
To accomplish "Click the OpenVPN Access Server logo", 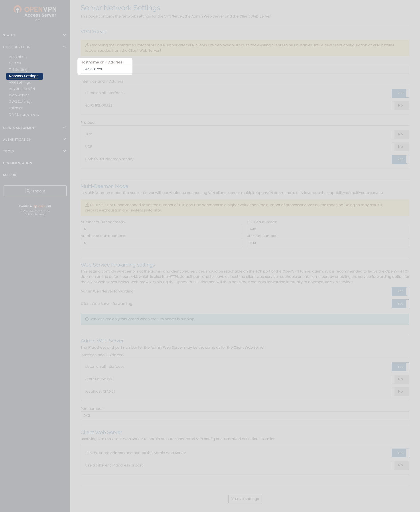I will [x=35, y=12].
